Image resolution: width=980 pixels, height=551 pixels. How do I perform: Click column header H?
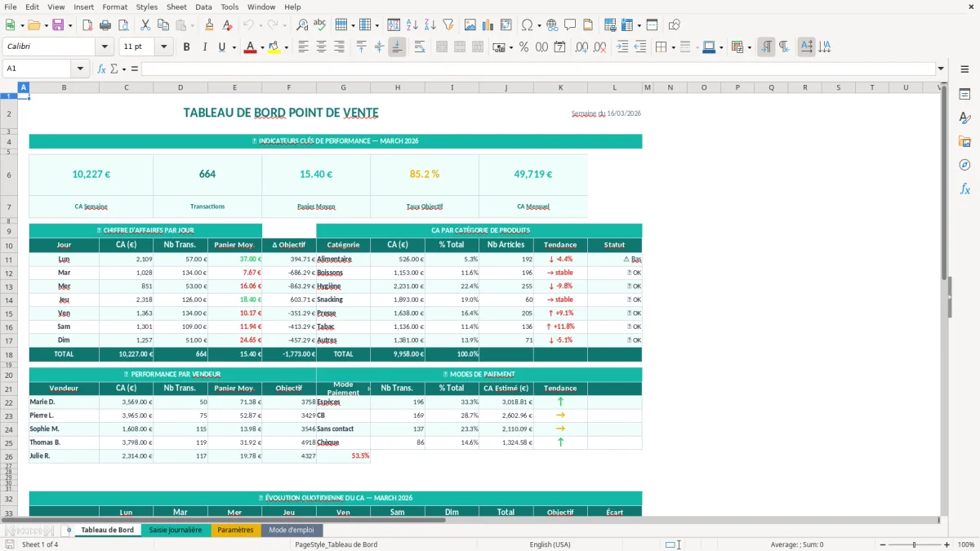397,87
